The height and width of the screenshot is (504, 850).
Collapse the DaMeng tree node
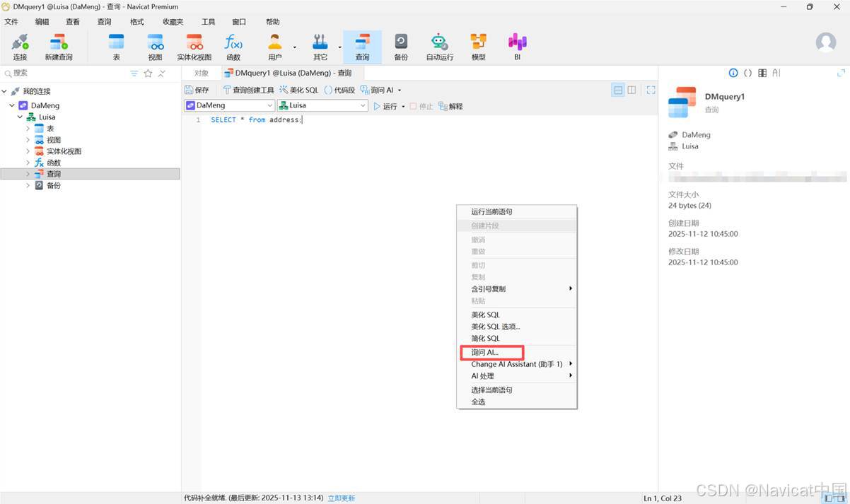[12, 105]
